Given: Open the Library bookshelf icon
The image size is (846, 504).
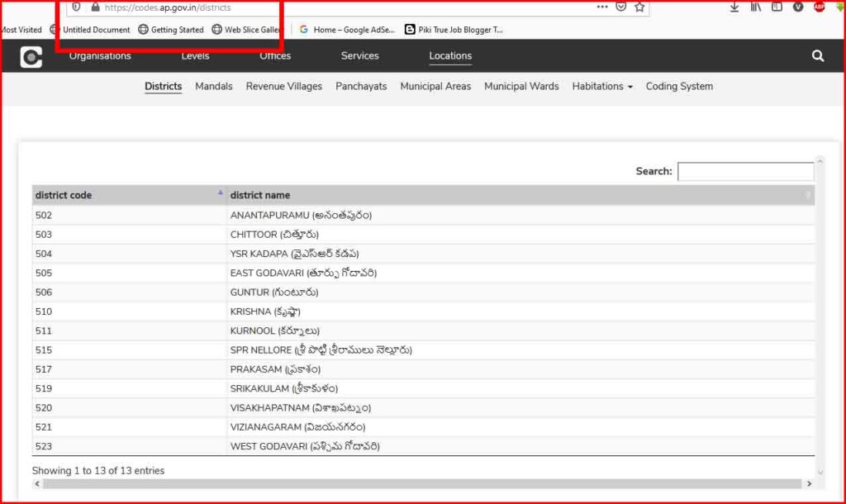Looking at the screenshot, I should coord(756,7).
